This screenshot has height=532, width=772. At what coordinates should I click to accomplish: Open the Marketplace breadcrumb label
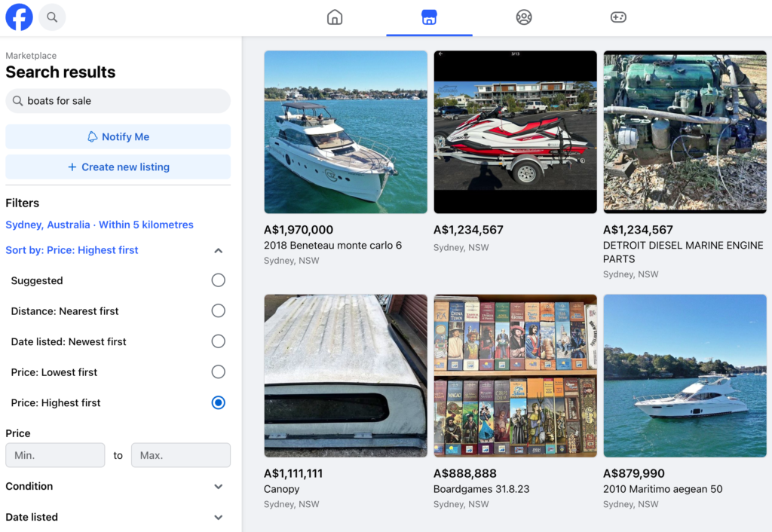point(31,55)
